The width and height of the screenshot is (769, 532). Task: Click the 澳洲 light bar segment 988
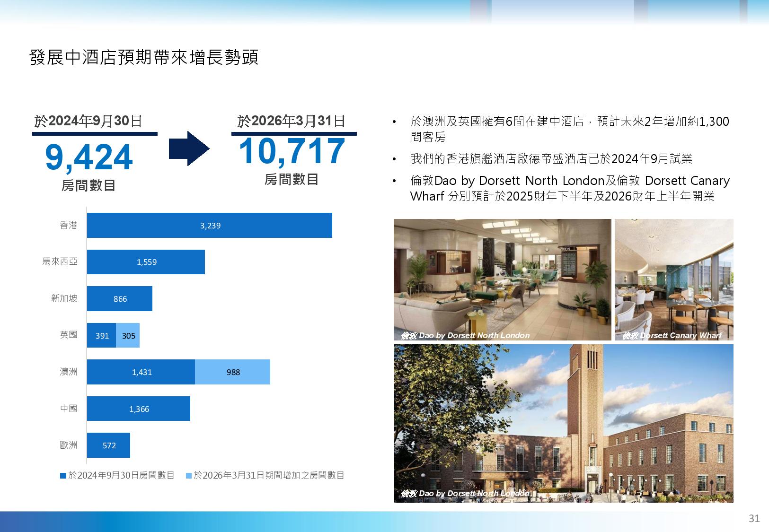click(x=232, y=372)
